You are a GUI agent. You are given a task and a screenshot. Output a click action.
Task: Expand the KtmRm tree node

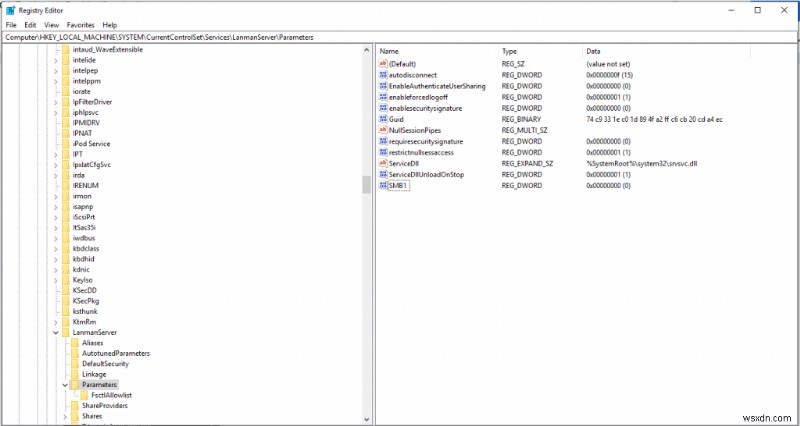(56, 322)
